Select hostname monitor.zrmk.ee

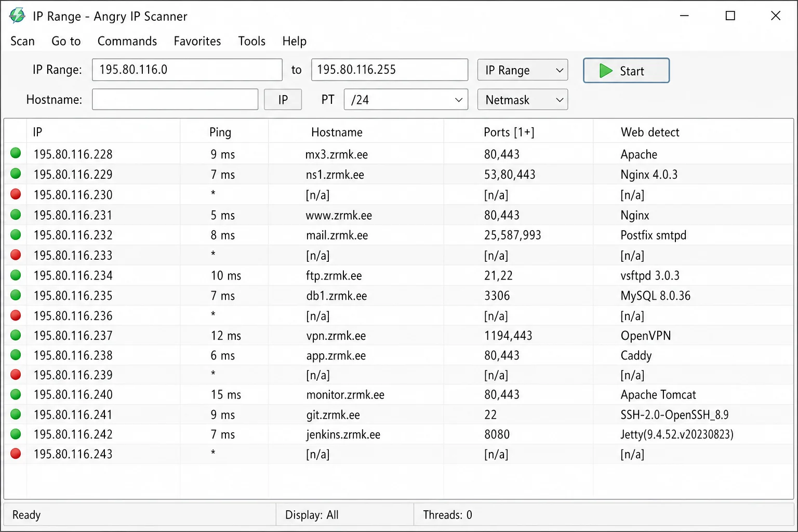click(345, 395)
